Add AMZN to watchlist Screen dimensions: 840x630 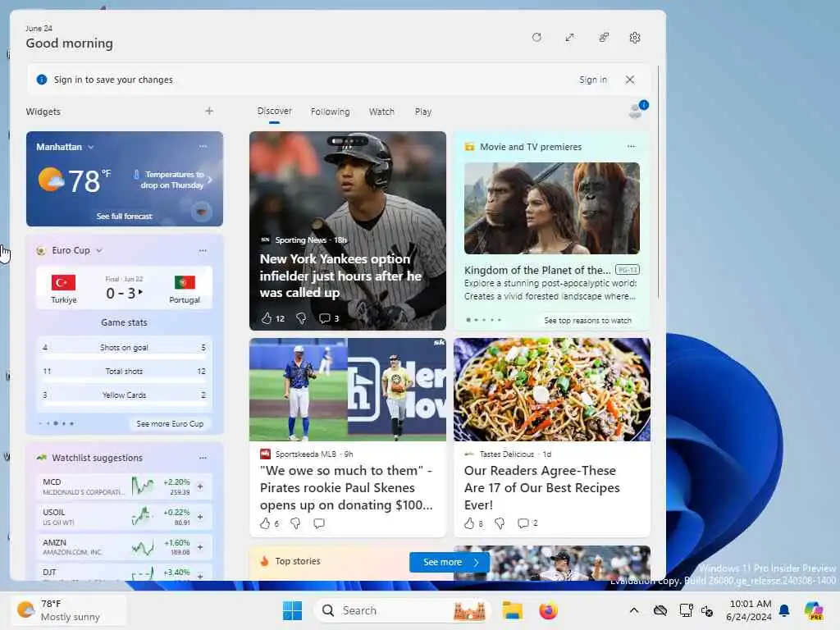[200, 547]
